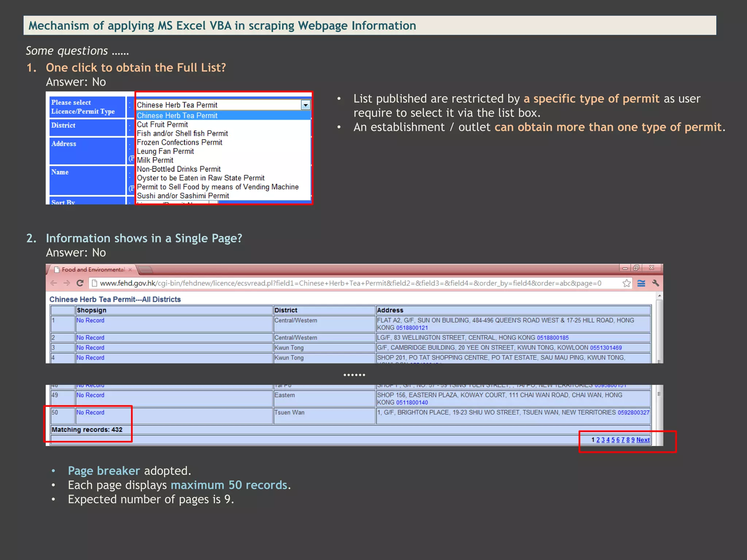Click the blue extension icon beside star
The height and width of the screenshot is (560, 747).
pos(641,283)
